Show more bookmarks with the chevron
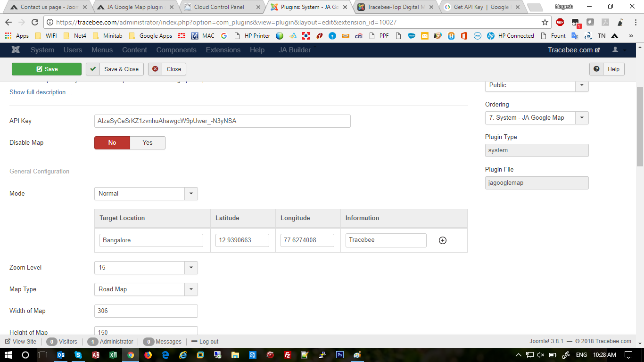This screenshot has height=362, width=644. tap(631, 36)
